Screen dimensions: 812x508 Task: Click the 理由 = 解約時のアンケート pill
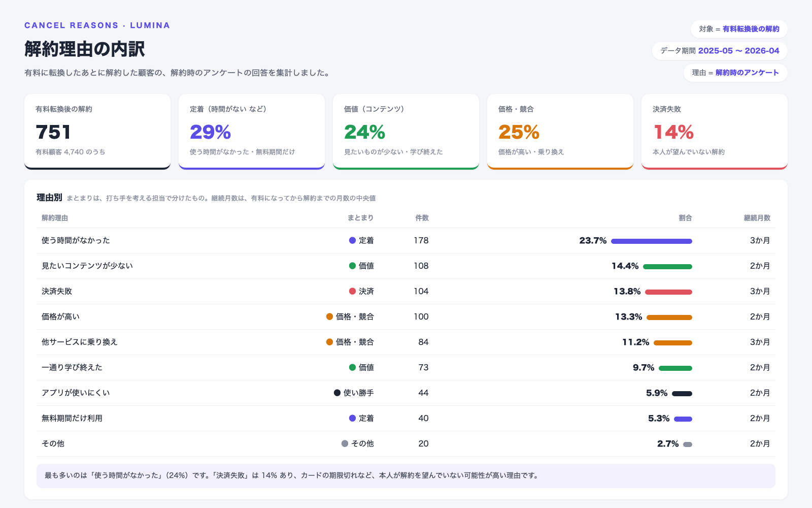[x=735, y=73]
